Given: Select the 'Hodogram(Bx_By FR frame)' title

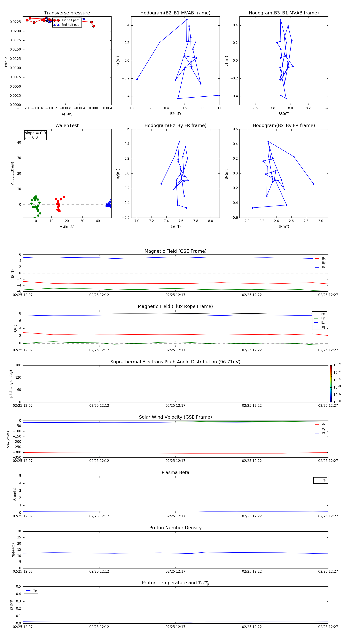Looking at the screenshot, I should coord(284,125).
